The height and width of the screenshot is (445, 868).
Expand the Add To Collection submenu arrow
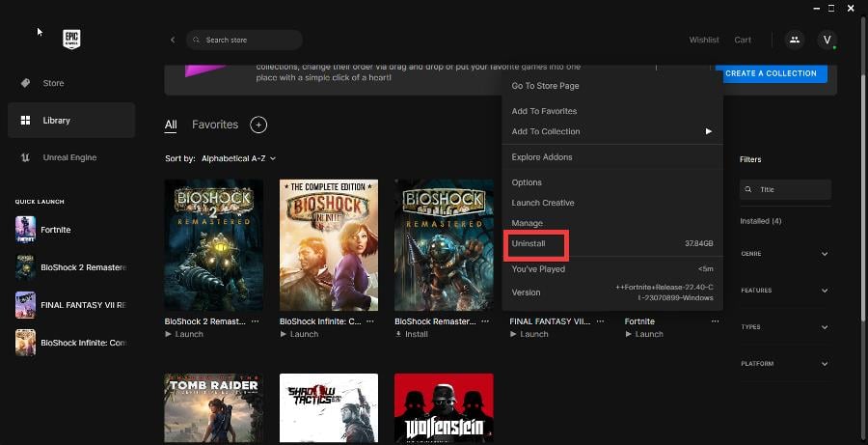[x=708, y=131]
